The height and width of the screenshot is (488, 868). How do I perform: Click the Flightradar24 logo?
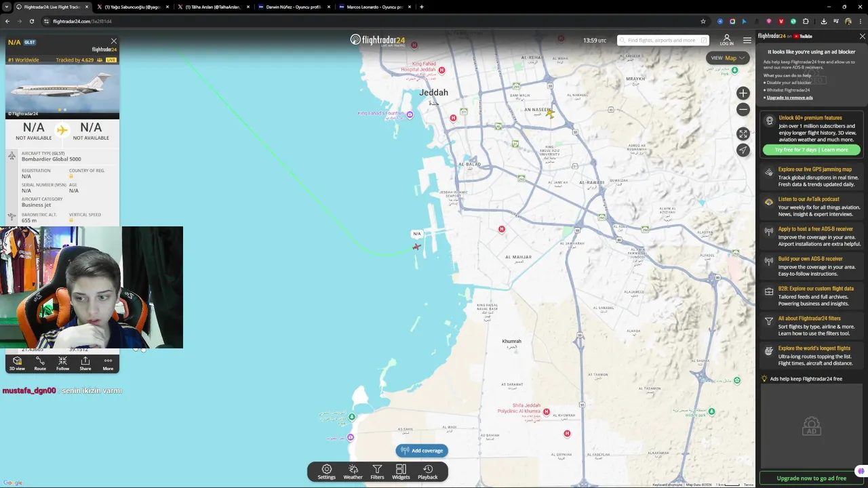pyautogui.click(x=377, y=40)
